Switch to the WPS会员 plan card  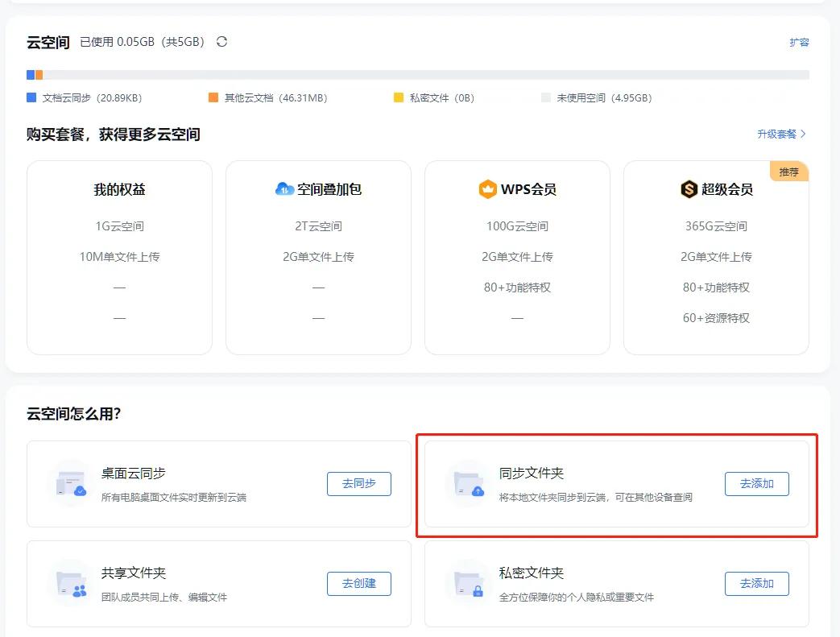pos(517,256)
